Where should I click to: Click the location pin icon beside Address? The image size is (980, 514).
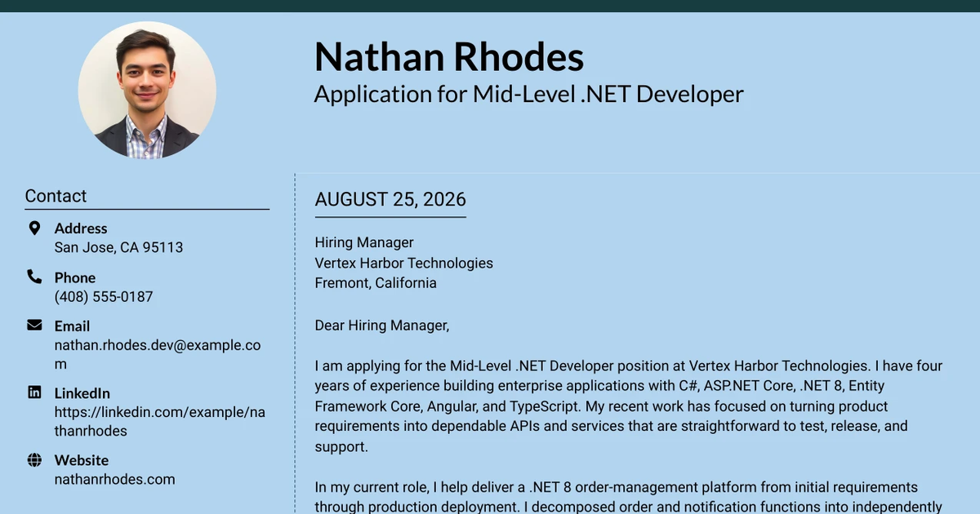(34, 228)
